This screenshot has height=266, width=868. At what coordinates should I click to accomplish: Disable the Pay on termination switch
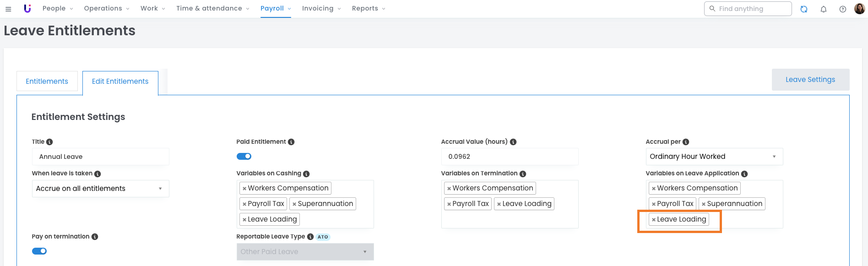click(39, 251)
